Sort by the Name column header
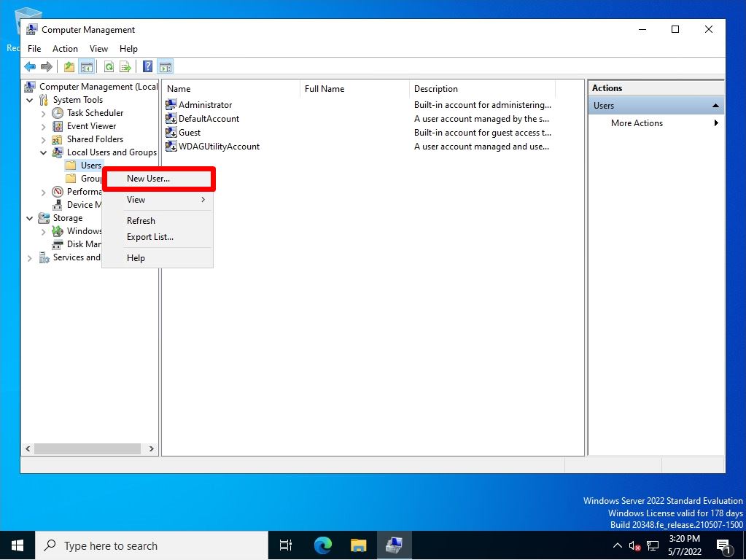This screenshot has width=746, height=560. (231, 89)
